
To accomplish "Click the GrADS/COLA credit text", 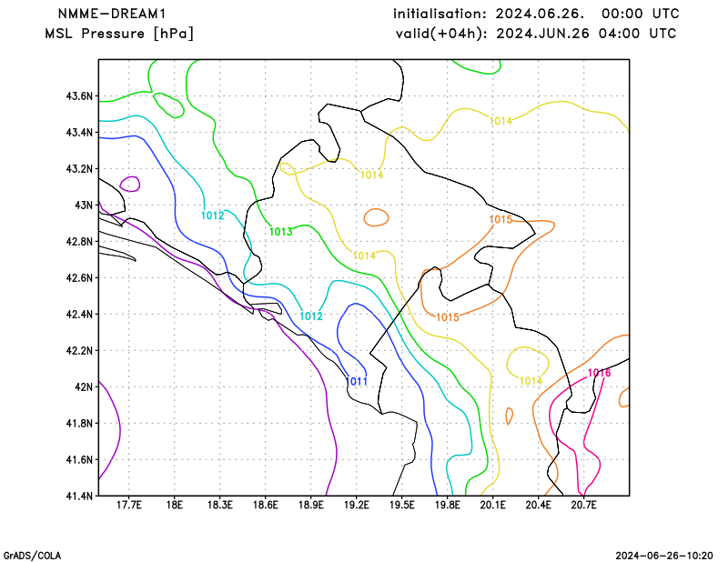I will 32,556.
